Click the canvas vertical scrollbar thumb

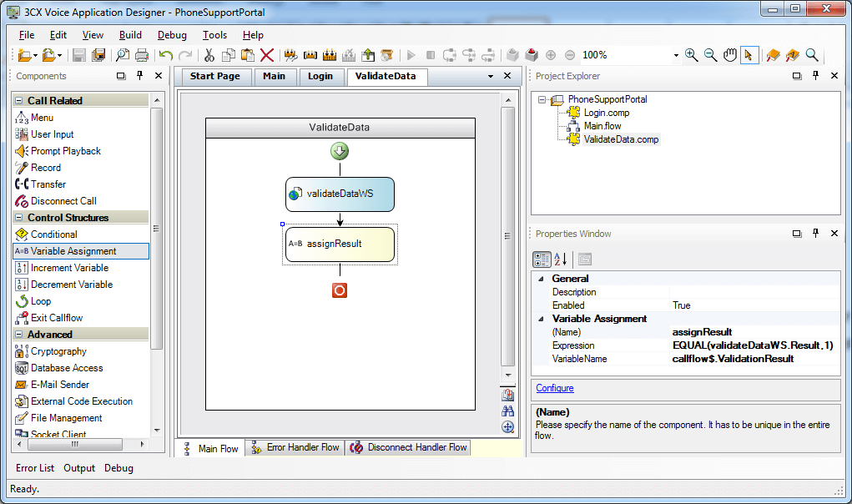[x=507, y=236]
